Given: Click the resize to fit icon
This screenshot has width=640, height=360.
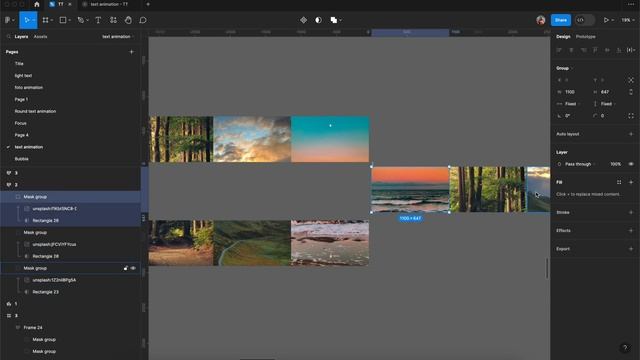Looking at the screenshot, I should 631,80.
